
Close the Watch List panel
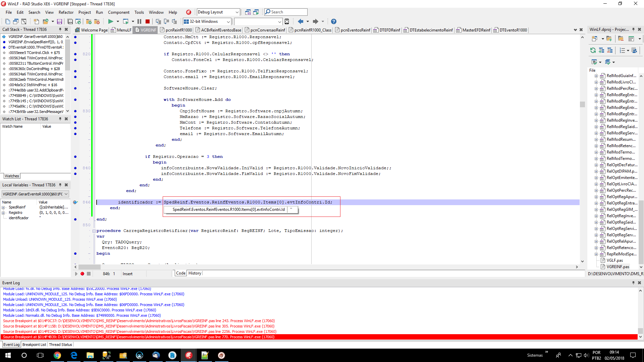tap(66, 119)
